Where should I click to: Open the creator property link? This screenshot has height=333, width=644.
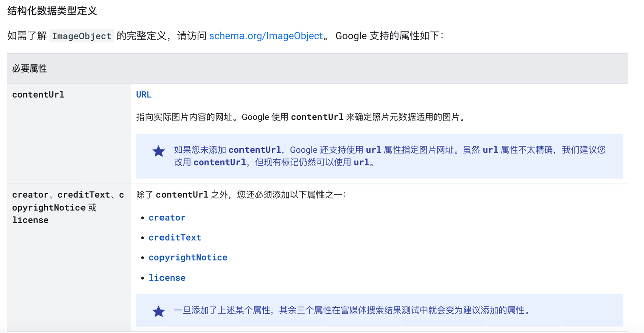167,218
